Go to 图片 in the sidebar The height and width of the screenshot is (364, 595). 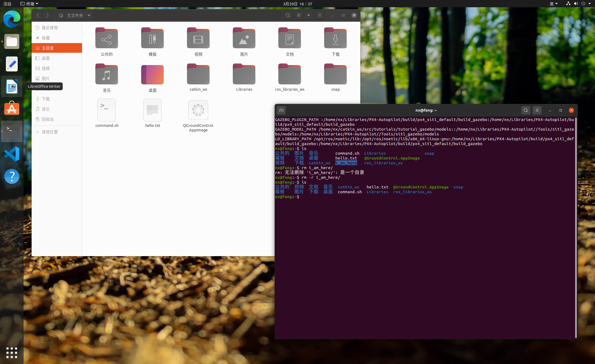tap(57, 78)
